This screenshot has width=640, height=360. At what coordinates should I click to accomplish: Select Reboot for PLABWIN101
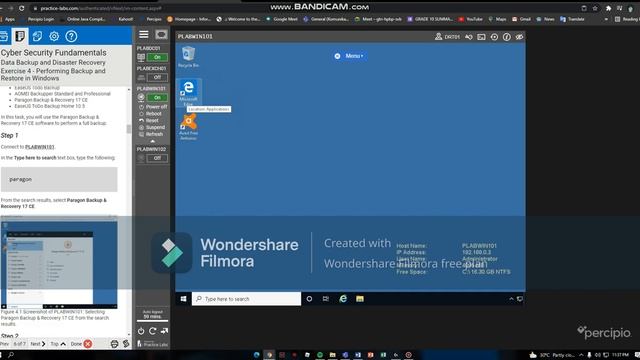tap(150, 114)
